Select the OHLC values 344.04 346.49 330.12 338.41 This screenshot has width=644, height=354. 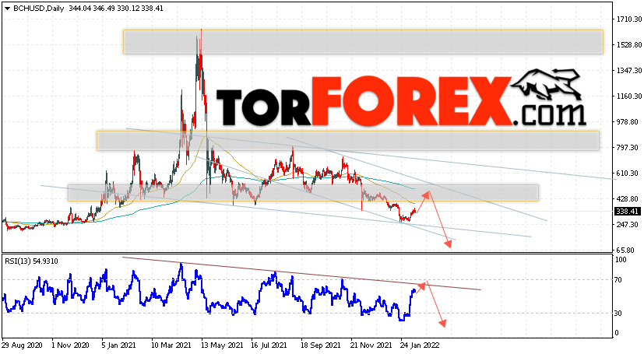(116, 9)
